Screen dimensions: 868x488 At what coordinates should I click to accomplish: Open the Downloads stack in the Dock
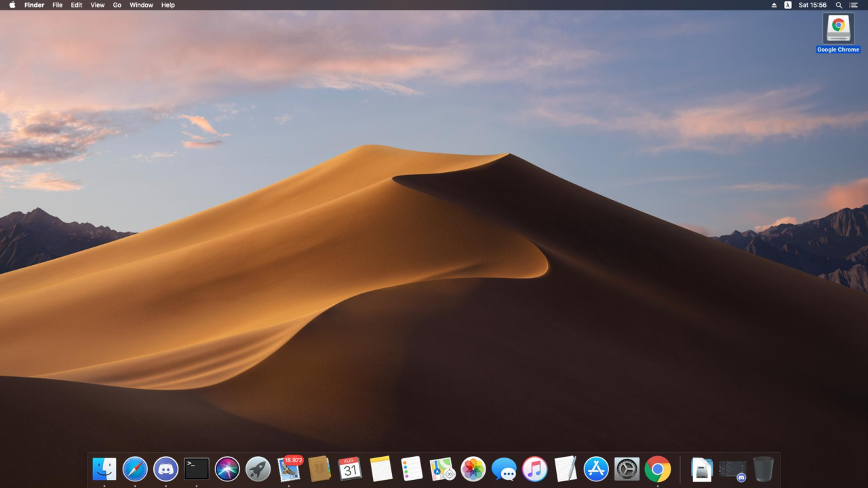tap(702, 469)
